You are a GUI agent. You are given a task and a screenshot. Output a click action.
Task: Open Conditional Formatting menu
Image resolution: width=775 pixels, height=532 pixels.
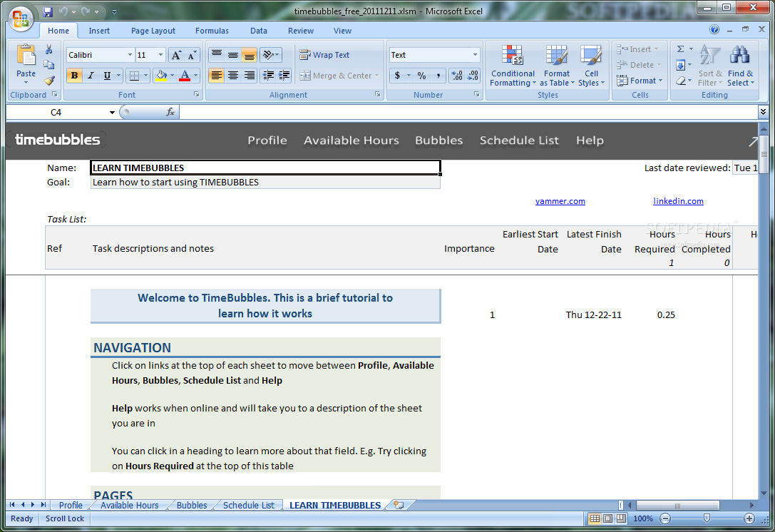coord(513,66)
